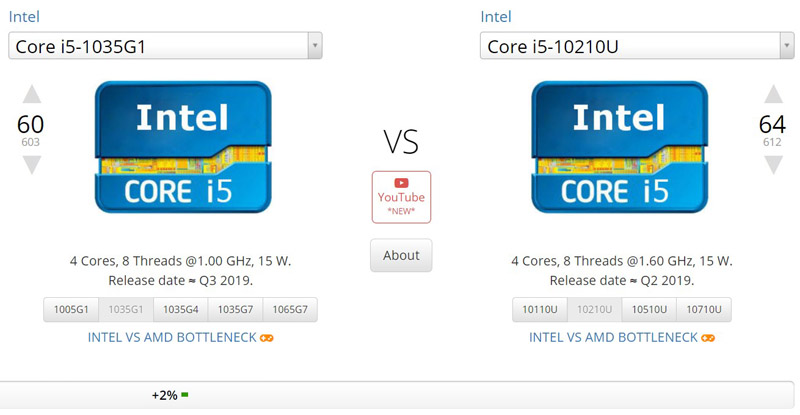Click the right processor score 64
Viewport: 800px width, 415px height.
772,125
